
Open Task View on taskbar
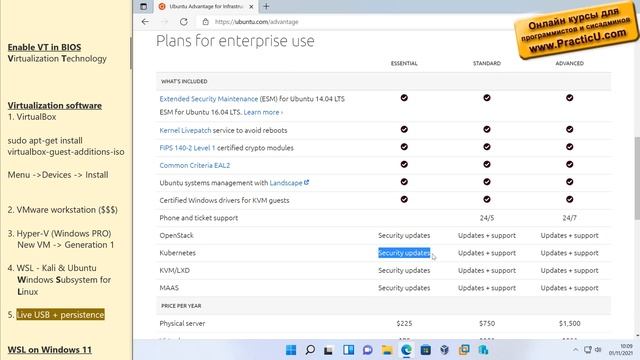coord(329,350)
